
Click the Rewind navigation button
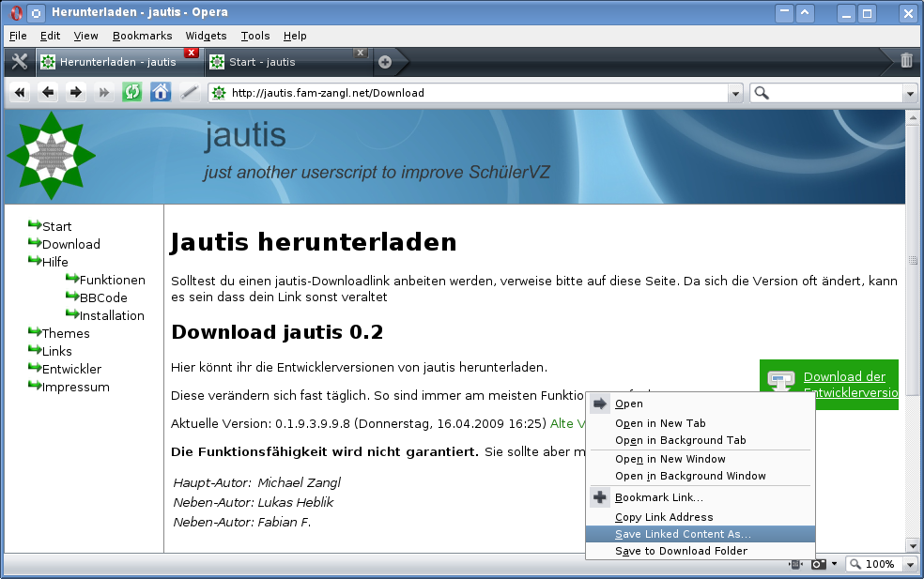coord(20,93)
